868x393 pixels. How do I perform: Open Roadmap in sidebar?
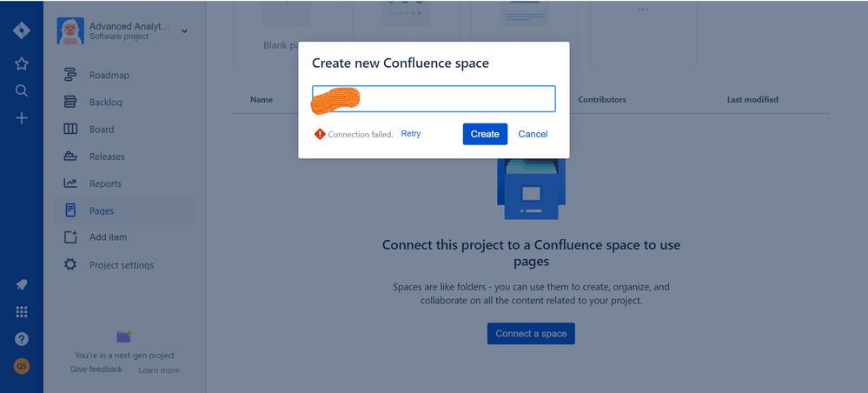coord(109,75)
